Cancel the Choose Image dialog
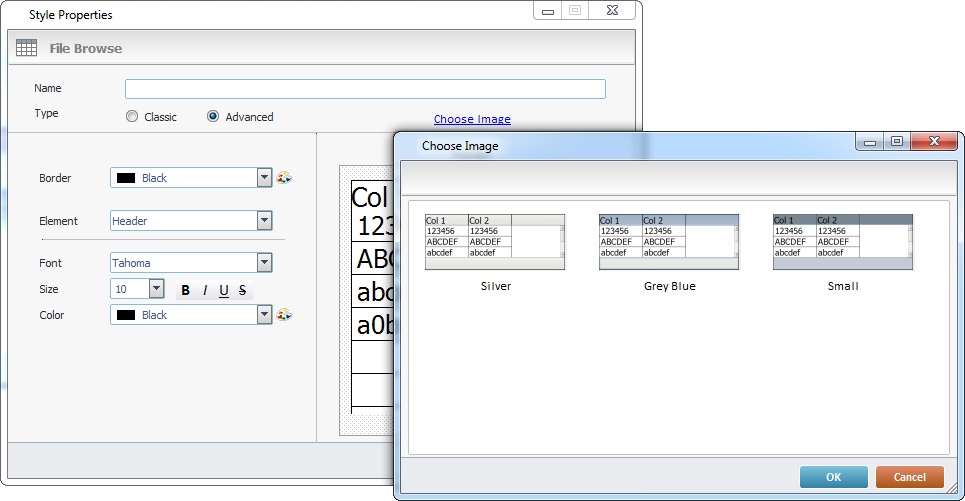The image size is (965, 501). pos(909,477)
